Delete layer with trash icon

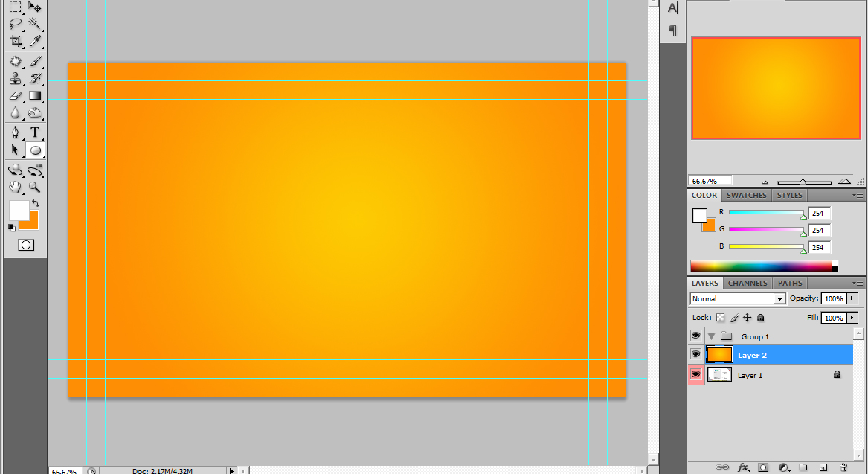click(843, 467)
